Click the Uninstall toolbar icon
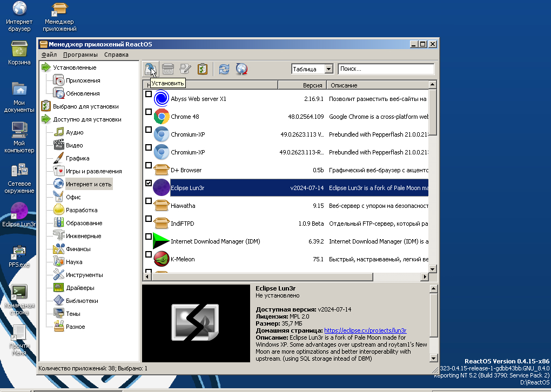The image size is (551, 392). pos(168,69)
